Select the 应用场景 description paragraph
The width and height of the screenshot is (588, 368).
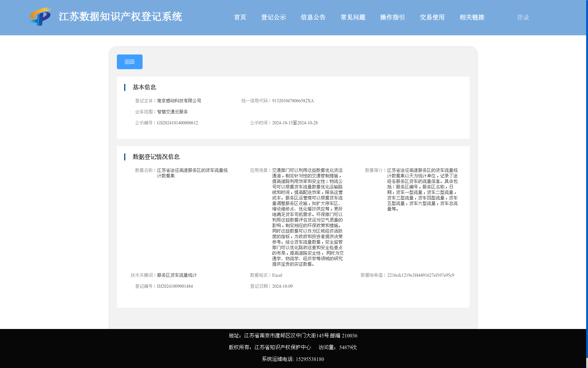[308, 217]
